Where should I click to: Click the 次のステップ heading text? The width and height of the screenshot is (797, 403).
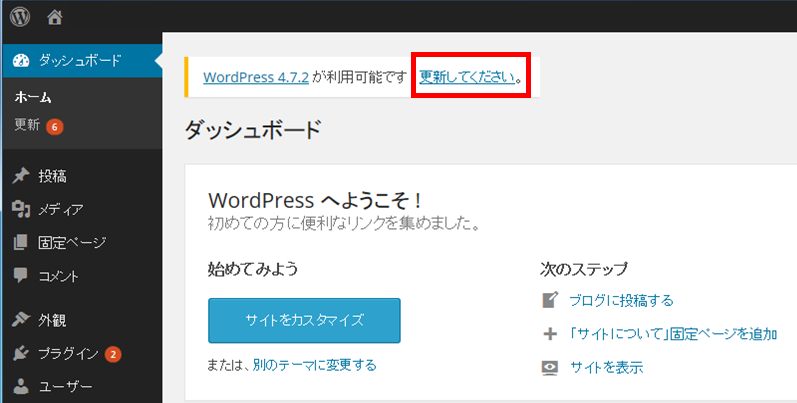584,269
